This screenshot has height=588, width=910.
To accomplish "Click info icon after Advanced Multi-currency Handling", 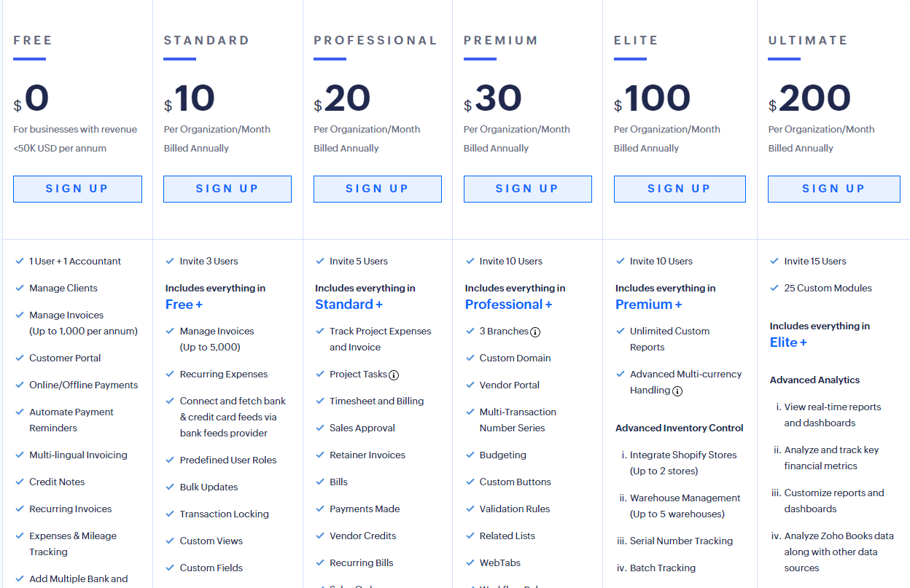I will coord(677,391).
